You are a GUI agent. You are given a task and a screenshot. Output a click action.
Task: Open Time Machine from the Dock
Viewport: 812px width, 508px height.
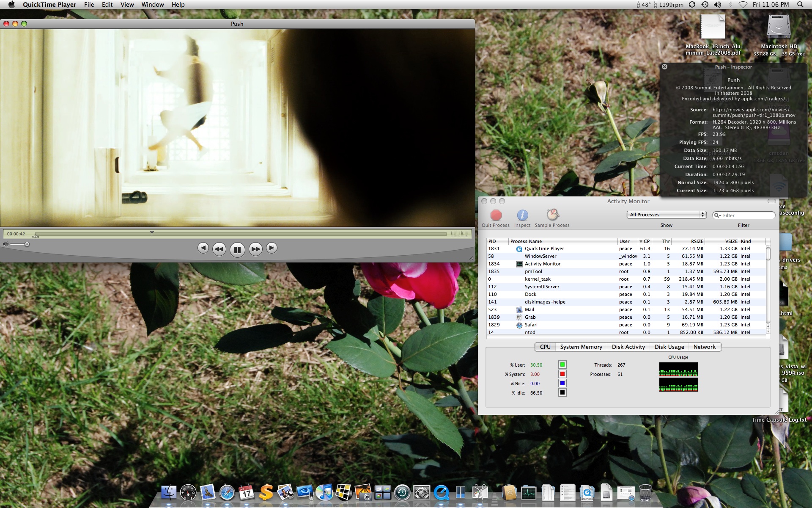[x=402, y=493]
